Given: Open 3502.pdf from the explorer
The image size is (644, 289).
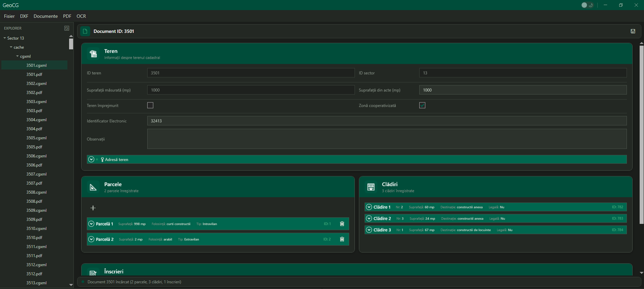Looking at the screenshot, I should tap(34, 93).
